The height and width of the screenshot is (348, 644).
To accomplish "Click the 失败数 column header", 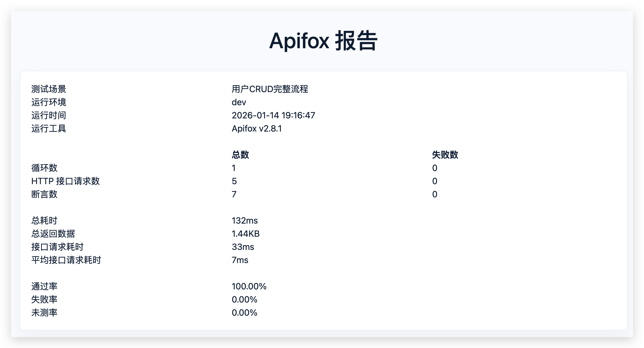I will point(445,155).
